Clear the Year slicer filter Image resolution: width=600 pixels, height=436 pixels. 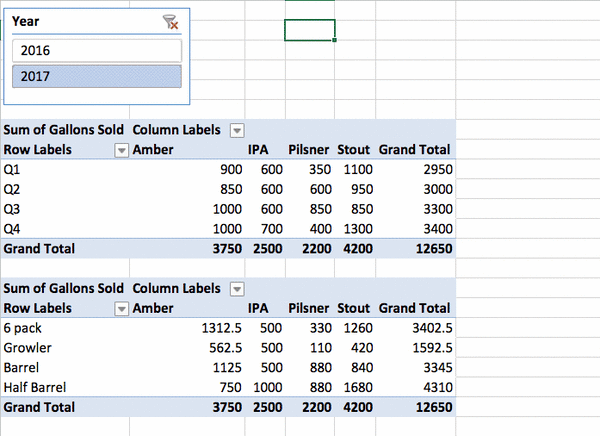click(x=170, y=21)
